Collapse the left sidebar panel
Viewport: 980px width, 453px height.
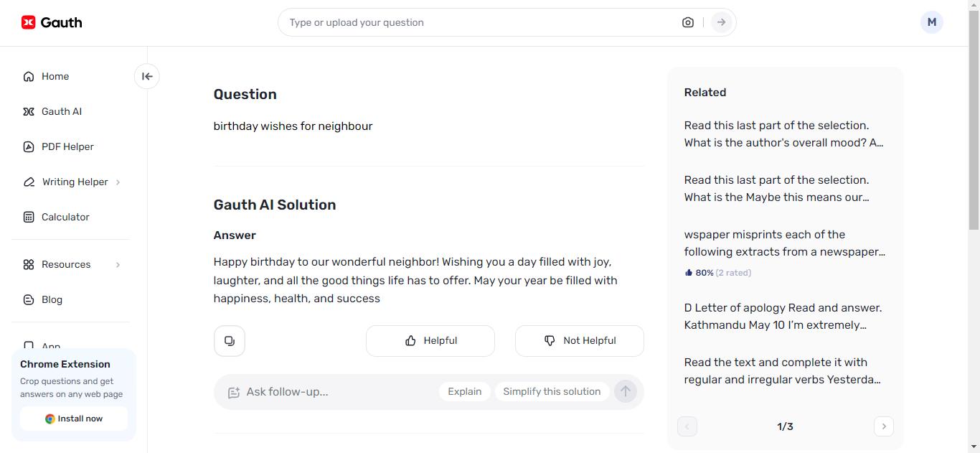tap(147, 76)
